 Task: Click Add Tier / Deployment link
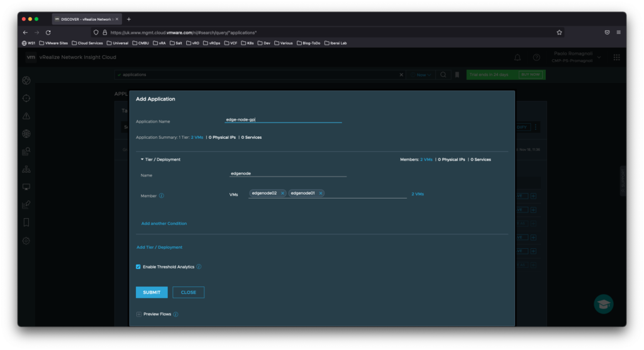(x=159, y=248)
